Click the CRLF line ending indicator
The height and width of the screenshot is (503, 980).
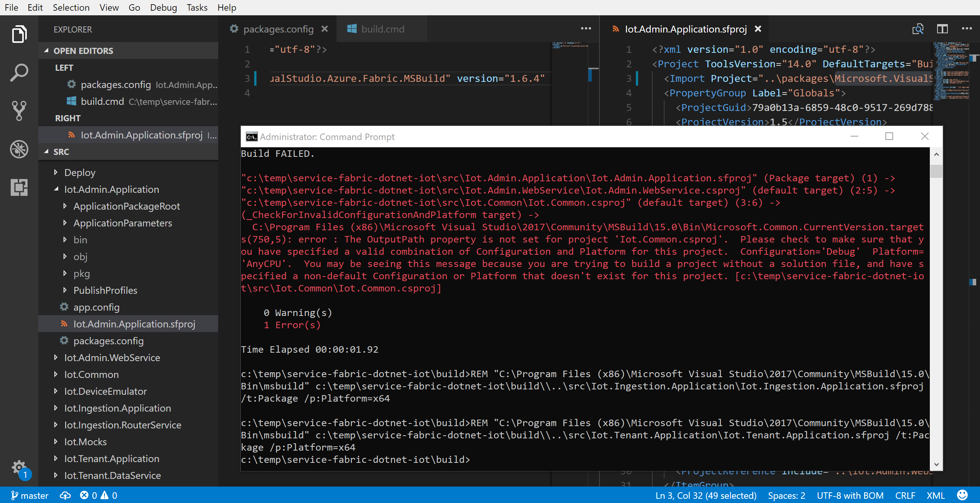coord(905,495)
